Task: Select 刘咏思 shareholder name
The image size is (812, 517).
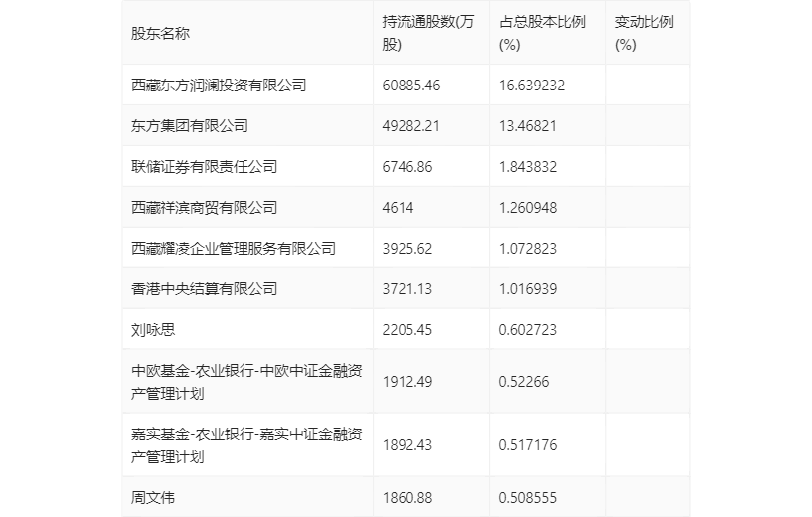Action: (153, 330)
